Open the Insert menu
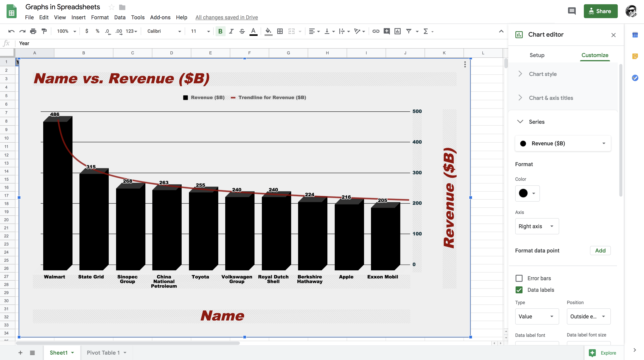This screenshot has width=644, height=360. point(78,18)
